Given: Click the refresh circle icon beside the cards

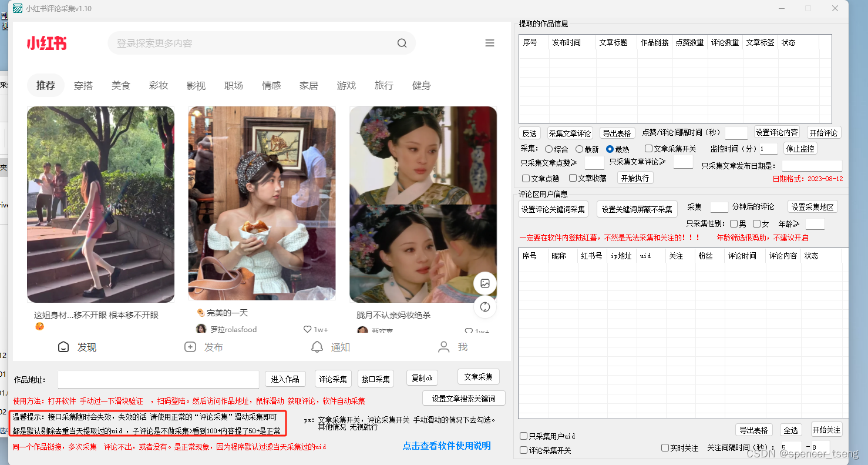Looking at the screenshot, I should tap(485, 307).
